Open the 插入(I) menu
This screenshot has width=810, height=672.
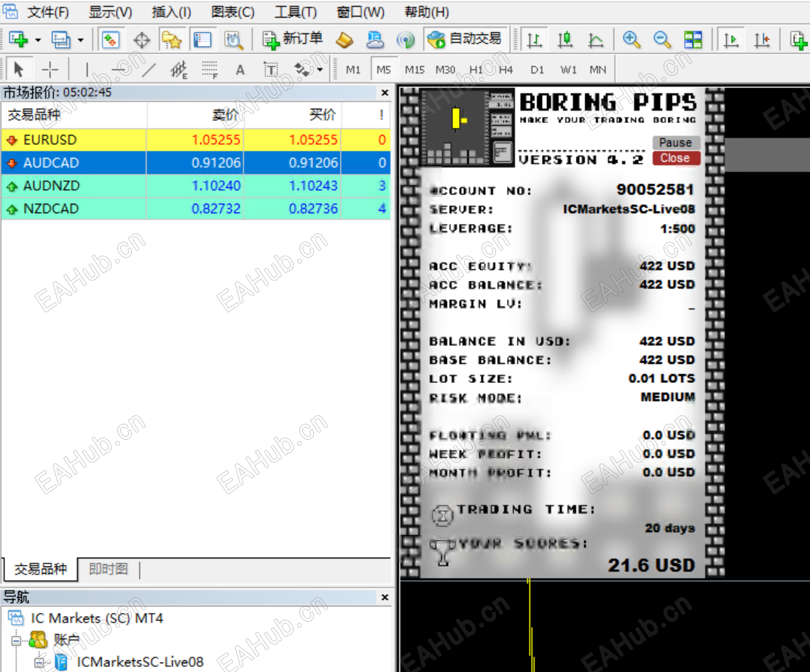point(171,12)
